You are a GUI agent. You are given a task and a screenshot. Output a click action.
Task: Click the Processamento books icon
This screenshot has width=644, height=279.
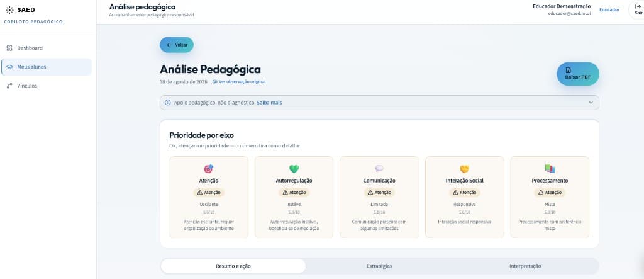[x=550, y=169]
